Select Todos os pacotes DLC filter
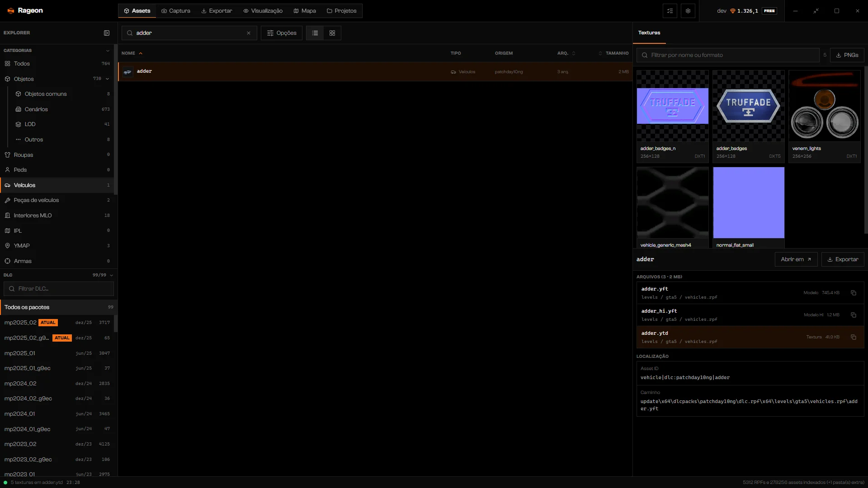Viewport: 868px width, 488px height. click(59, 307)
